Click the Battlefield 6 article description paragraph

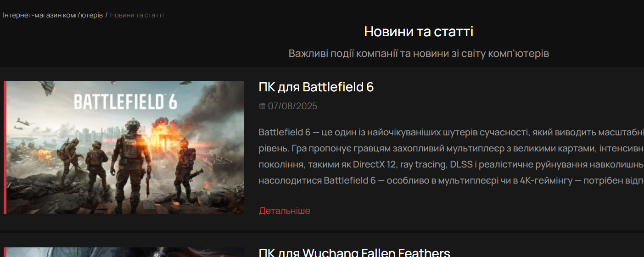(x=451, y=156)
